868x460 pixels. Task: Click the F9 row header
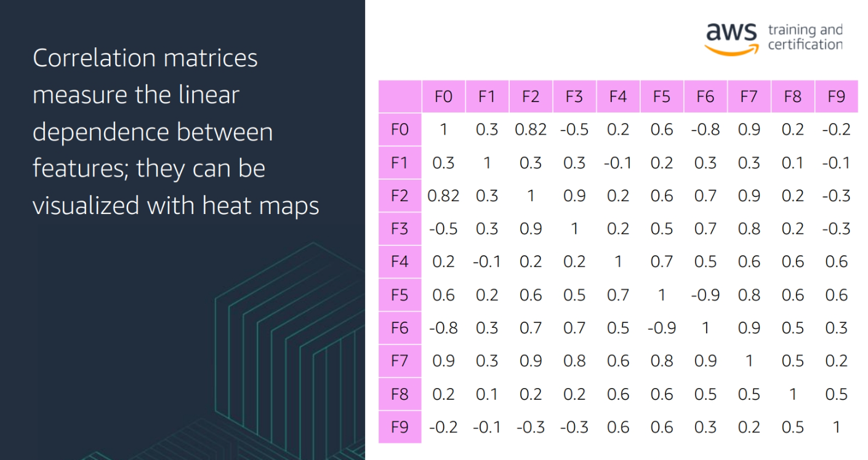(400, 427)
